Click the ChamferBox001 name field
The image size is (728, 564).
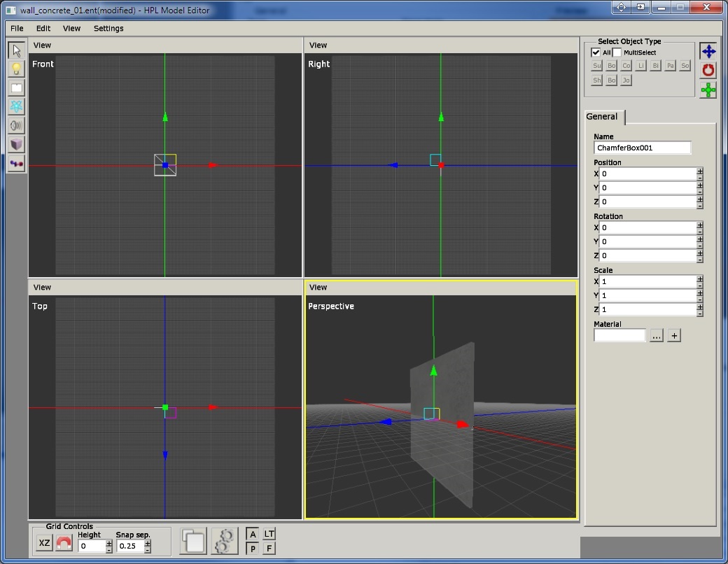641,148
